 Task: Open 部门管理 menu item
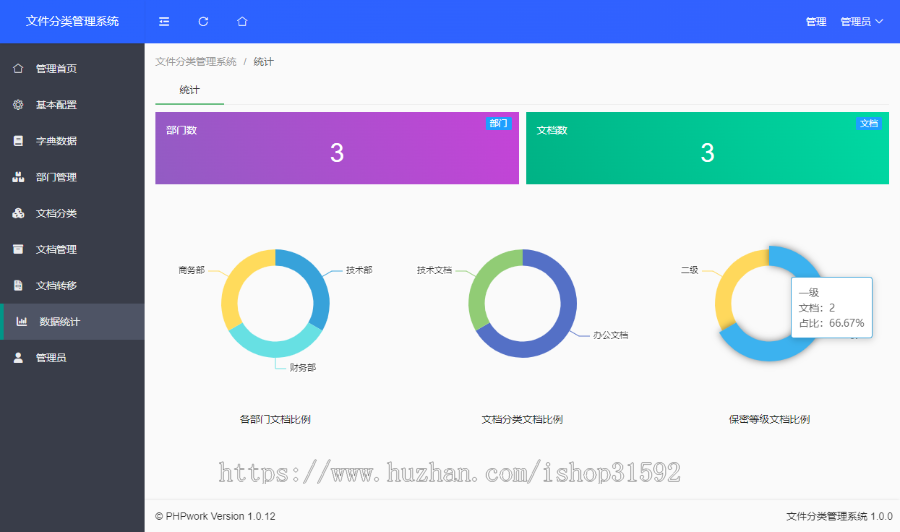coord(72,177)
